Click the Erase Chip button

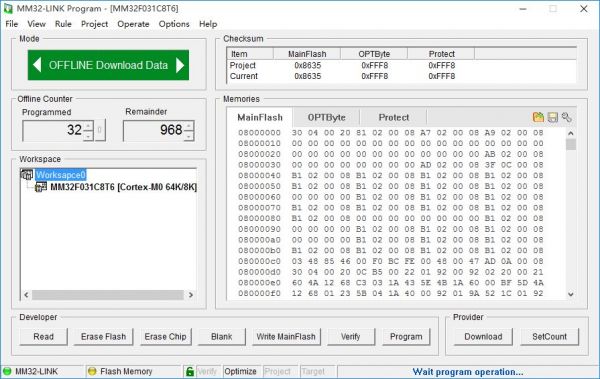click(x=165, y=337)
